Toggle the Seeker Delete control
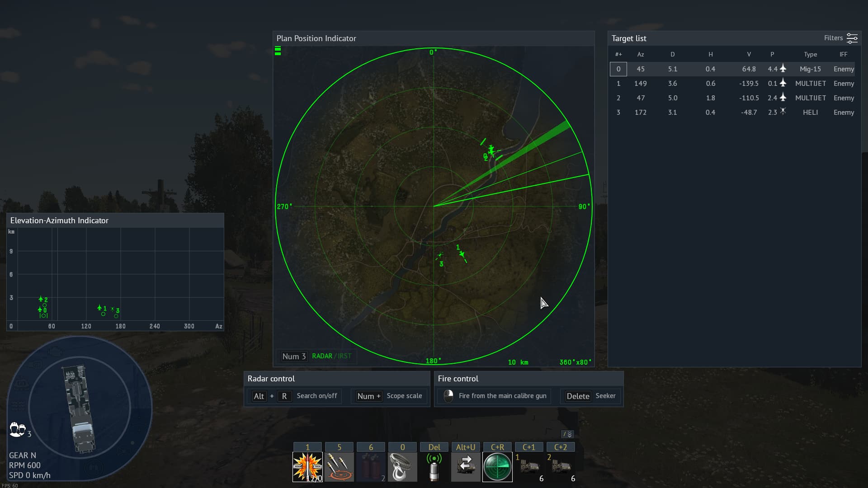This screenshot has width=868, height=488. tap(590, 396)
